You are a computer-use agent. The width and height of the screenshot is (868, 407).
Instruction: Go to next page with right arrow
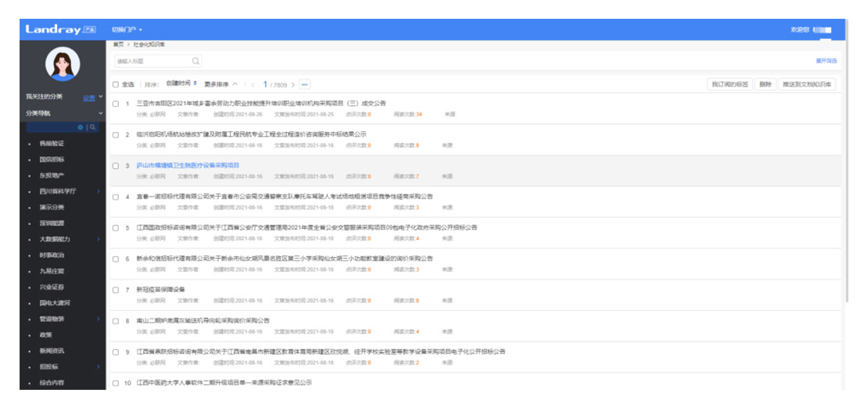click(x=292, y=84)
